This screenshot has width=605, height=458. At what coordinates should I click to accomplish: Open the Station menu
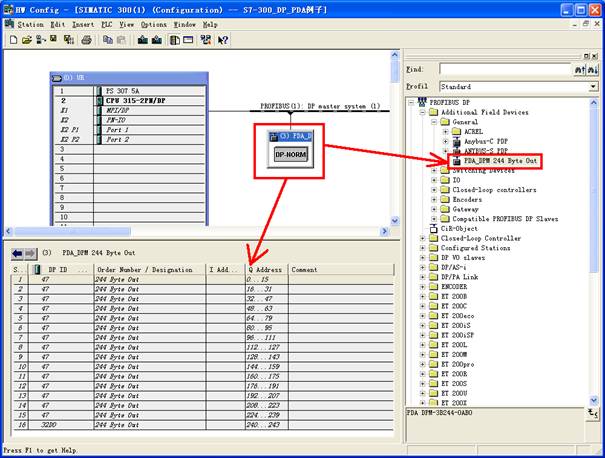click(x=30, y=24)
